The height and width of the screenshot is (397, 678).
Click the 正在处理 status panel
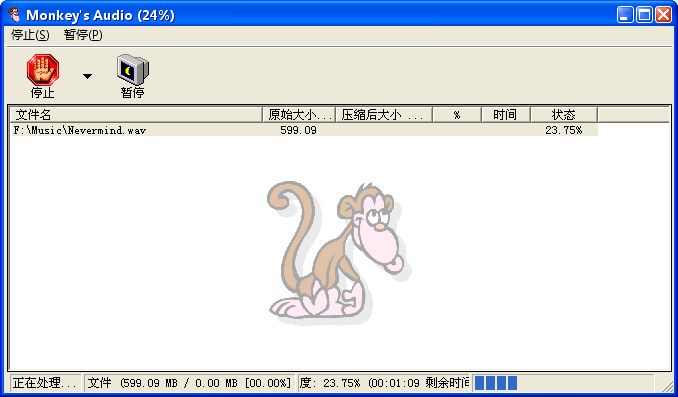coord(45,383)
